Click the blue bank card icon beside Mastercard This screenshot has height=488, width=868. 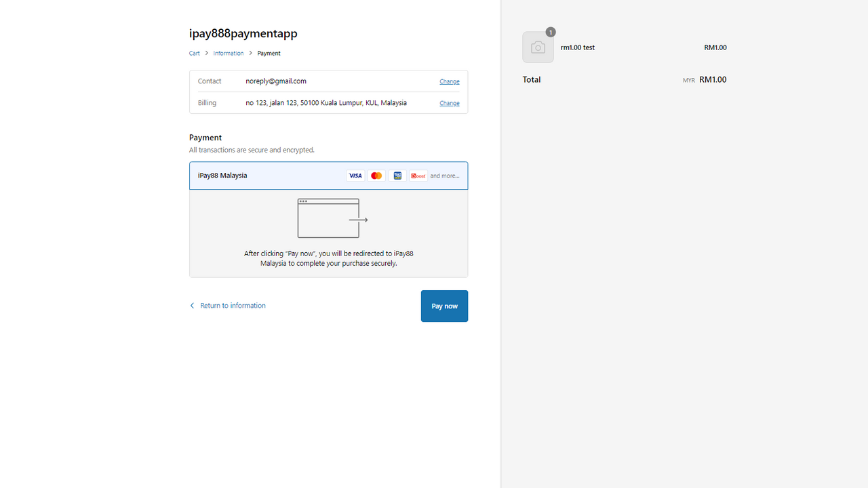[397, 176]
